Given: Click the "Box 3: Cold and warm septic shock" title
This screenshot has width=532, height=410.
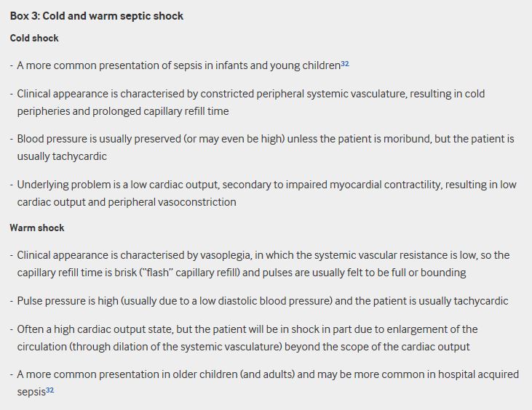Looking at the screenshot, I should click(x=97, y=16).
